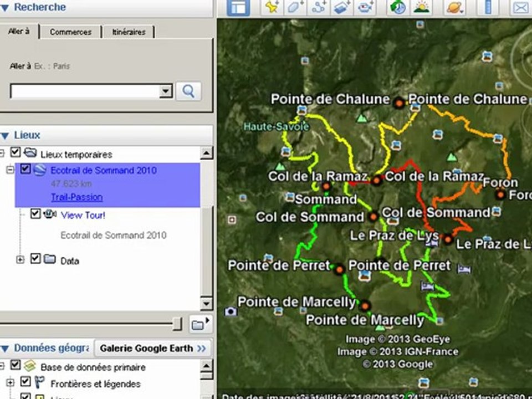The height and width of the screenshot is (399, 532).
Task: Select the Add Path toolbar tool
Action: coord(318,7)
